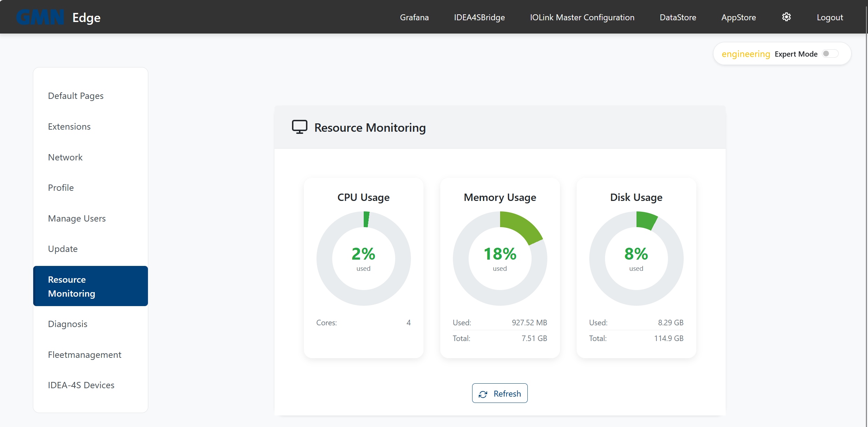
Task: Select IDEA-4S Devices in the sidebar
Action: coord(81,385)
